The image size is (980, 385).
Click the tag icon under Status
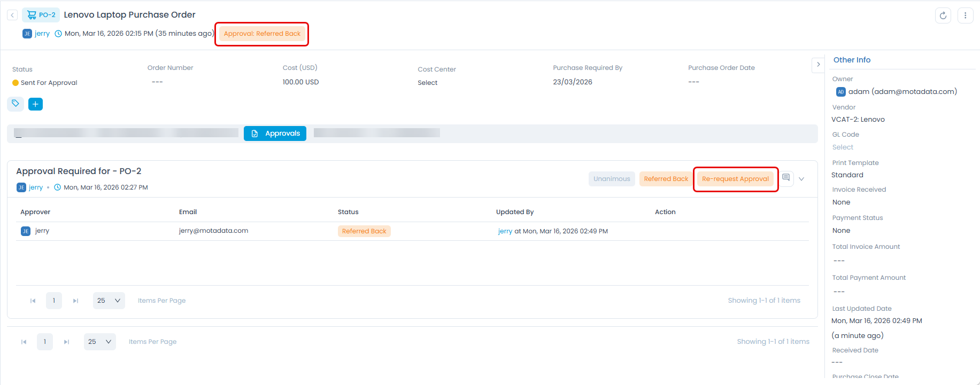(16, 104)
